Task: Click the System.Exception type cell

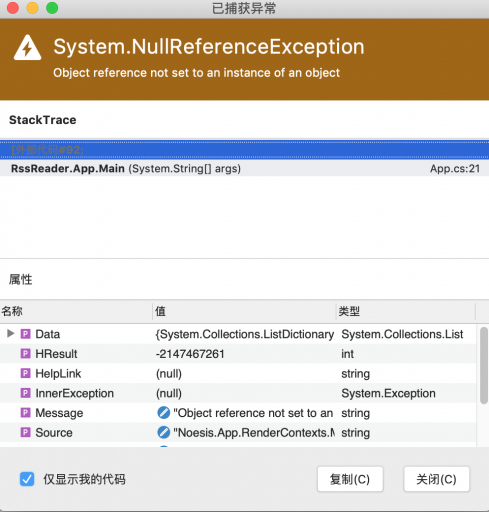Action: click(x=388, y=393)
